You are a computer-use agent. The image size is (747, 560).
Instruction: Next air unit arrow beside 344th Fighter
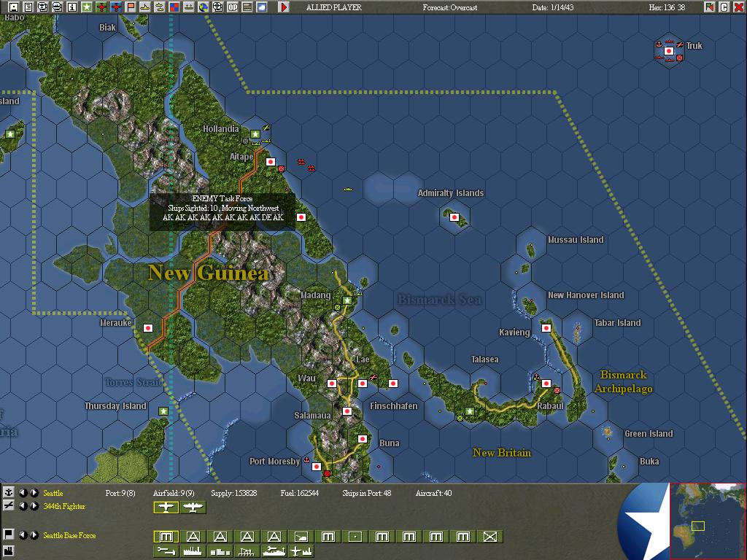click(34, 506)
